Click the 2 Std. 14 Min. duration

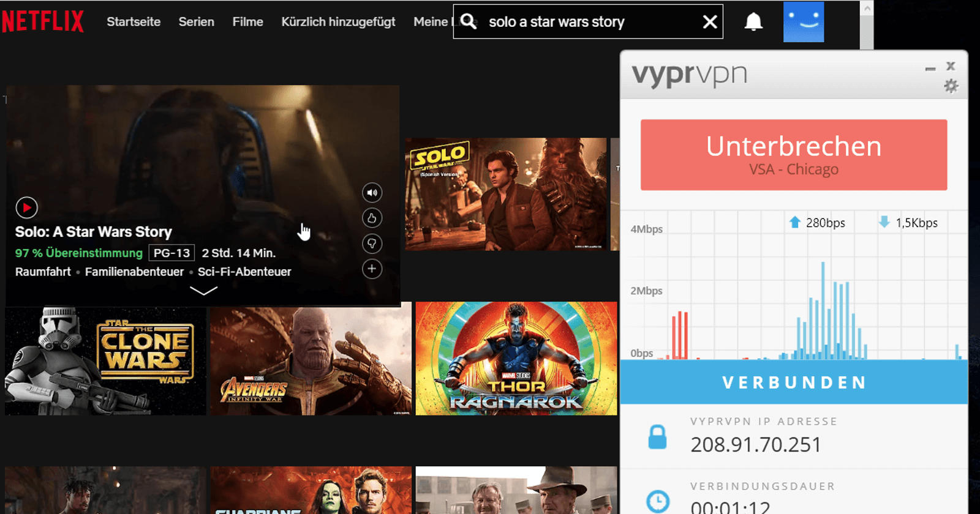point(239,253)
